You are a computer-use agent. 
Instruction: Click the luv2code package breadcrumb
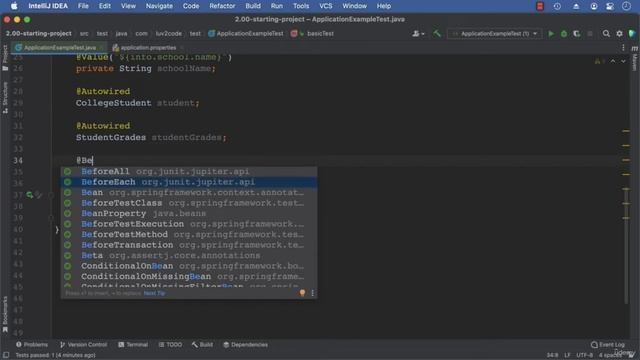coord(169,34)
